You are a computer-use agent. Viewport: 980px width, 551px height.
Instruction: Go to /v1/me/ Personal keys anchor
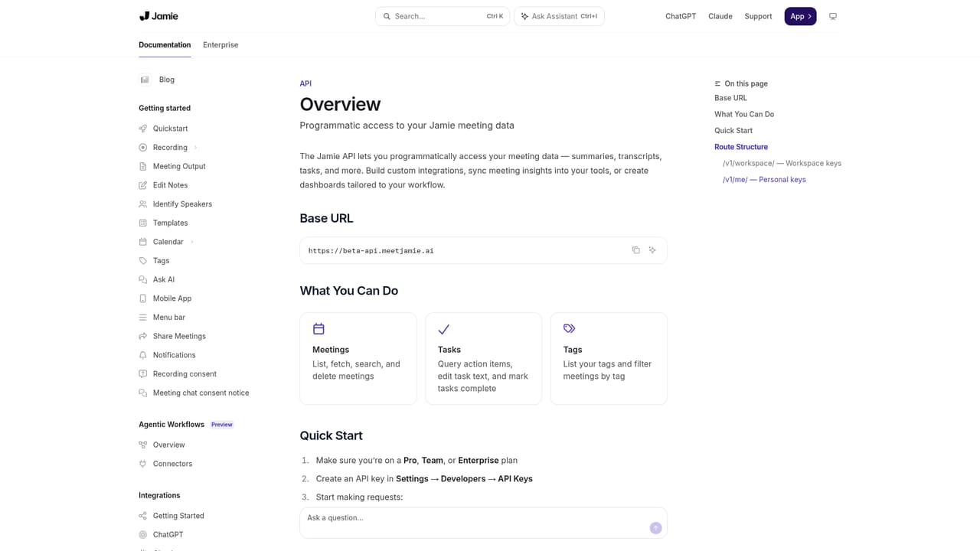tap(764, 180)
